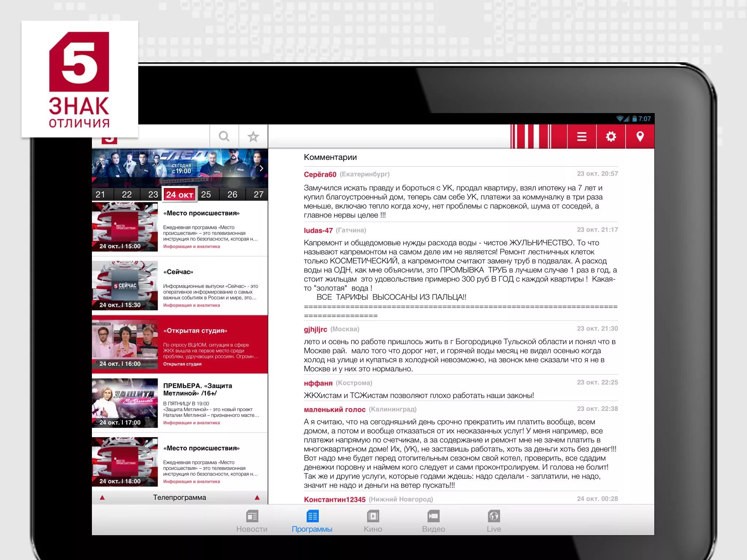Tap the location pin icon
The image size is (747, 560).
(x=640, y=136)
